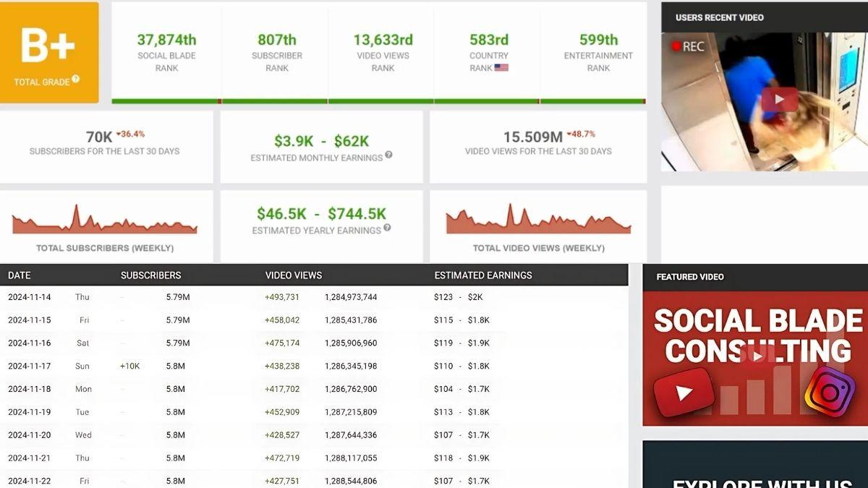This screenshot has width=868, height=488.
Task: Select the 2024-11-22 date cell
Action: coord(30,481)
